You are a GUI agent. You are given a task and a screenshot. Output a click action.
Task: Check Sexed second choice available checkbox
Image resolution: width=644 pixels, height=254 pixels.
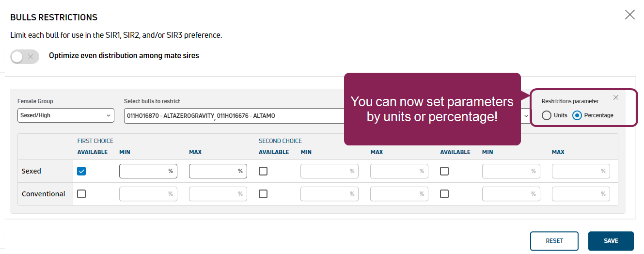(x=263, y=171)
